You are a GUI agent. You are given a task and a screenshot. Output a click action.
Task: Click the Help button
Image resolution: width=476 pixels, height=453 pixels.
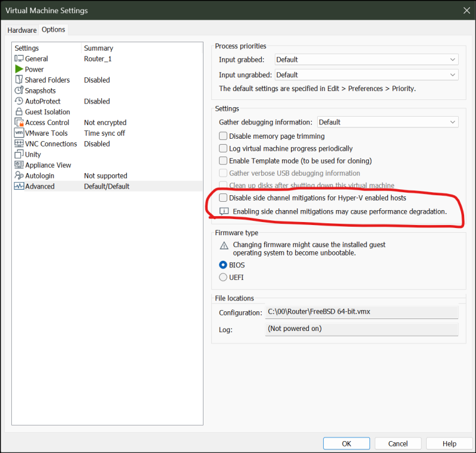pyautogui.click(x=449, y=443)
